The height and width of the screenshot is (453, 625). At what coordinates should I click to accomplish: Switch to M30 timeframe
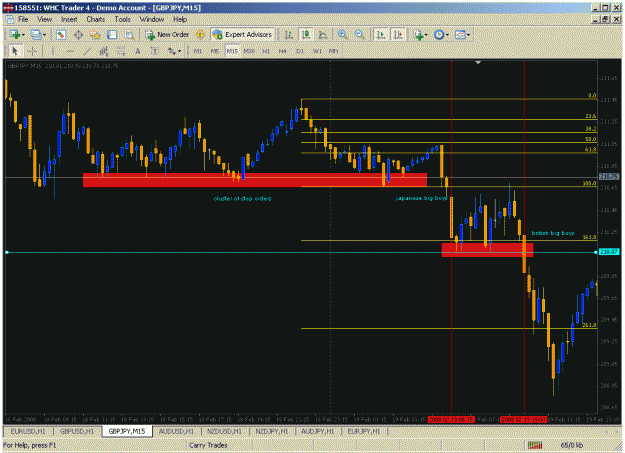click(249, 51)
